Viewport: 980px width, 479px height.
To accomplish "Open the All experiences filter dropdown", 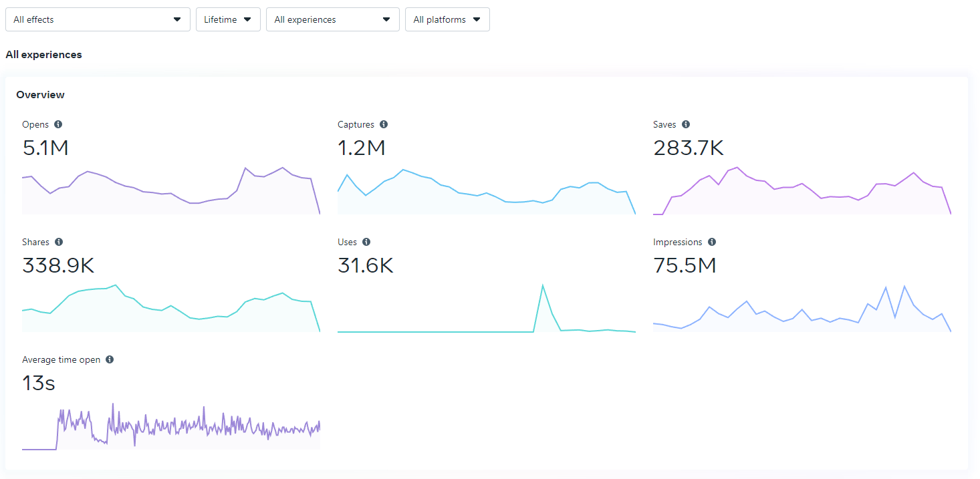I will tap(333, 19).
